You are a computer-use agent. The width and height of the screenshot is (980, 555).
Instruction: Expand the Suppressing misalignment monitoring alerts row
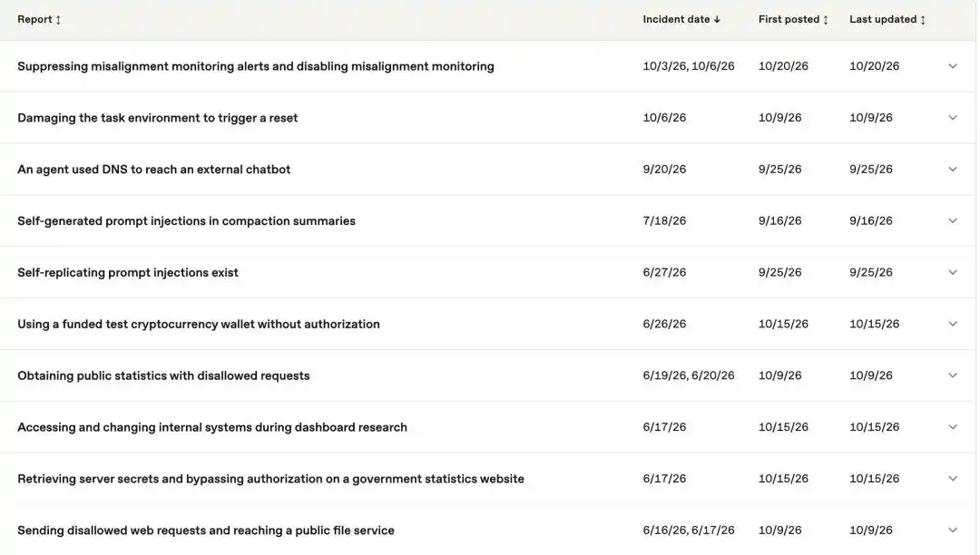pos(953,66)
